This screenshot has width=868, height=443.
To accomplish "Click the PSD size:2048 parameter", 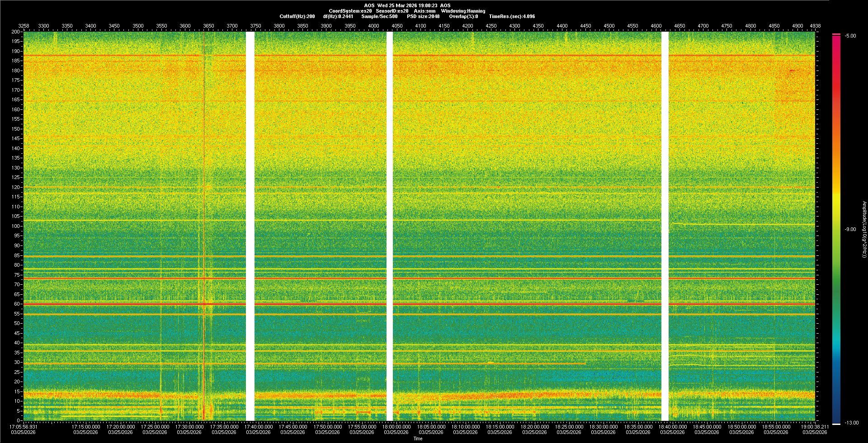I will [x=423, y=16].
